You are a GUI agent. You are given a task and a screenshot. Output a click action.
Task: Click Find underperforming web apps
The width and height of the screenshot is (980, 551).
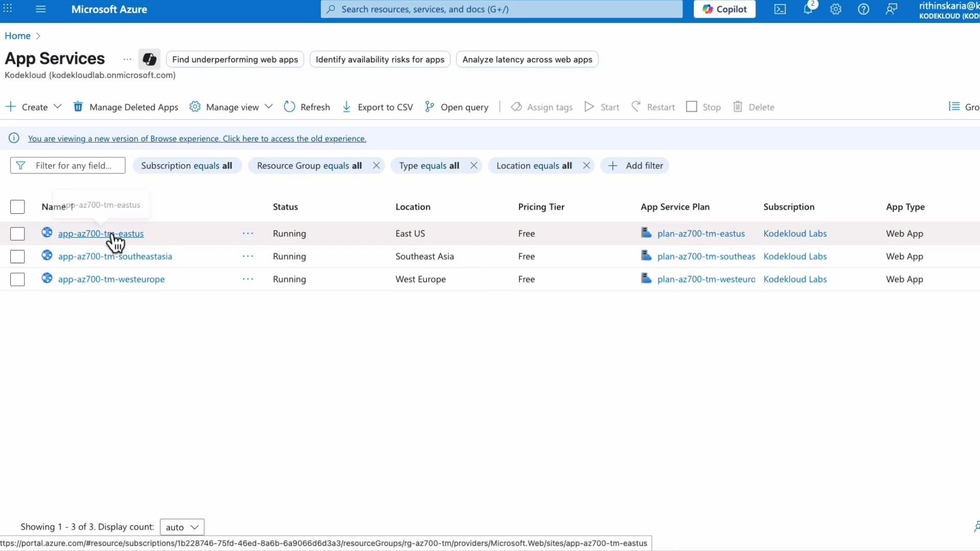235,59
